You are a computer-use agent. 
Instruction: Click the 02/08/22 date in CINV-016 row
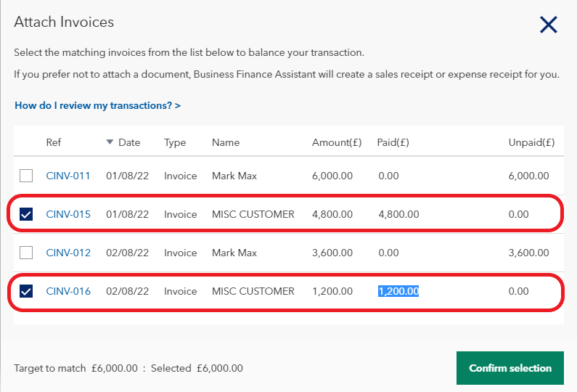pyautogui.click(x=127, y=291)
